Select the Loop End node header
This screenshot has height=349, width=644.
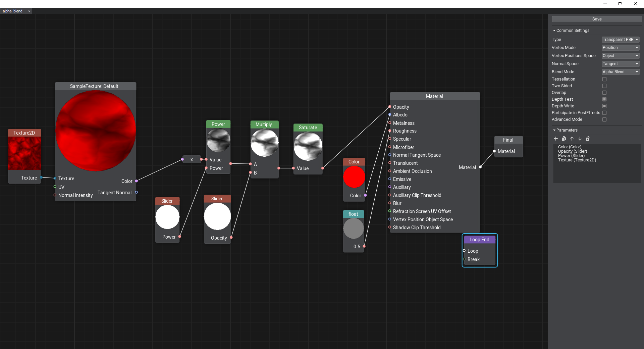[479, 240]
